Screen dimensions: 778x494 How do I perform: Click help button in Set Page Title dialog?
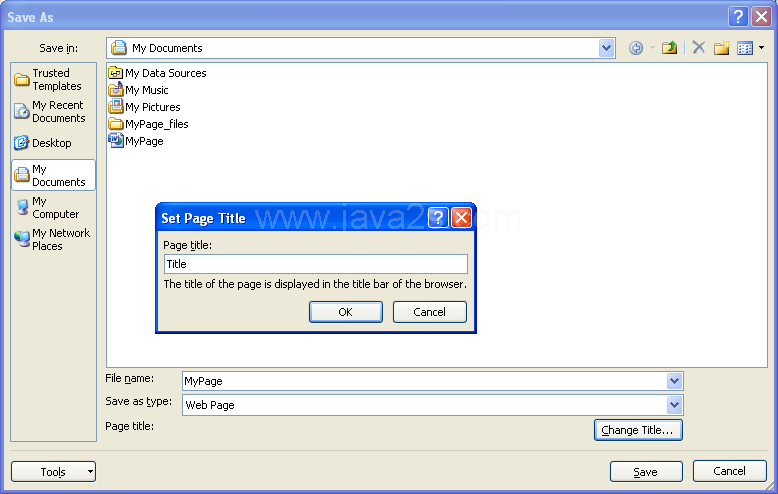(438, 218)
